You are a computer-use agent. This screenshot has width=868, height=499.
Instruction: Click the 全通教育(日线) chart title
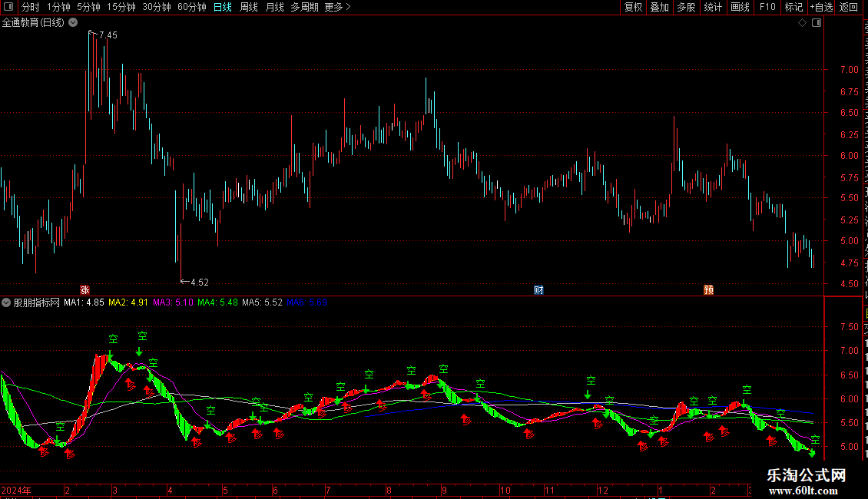coord(33,23)
